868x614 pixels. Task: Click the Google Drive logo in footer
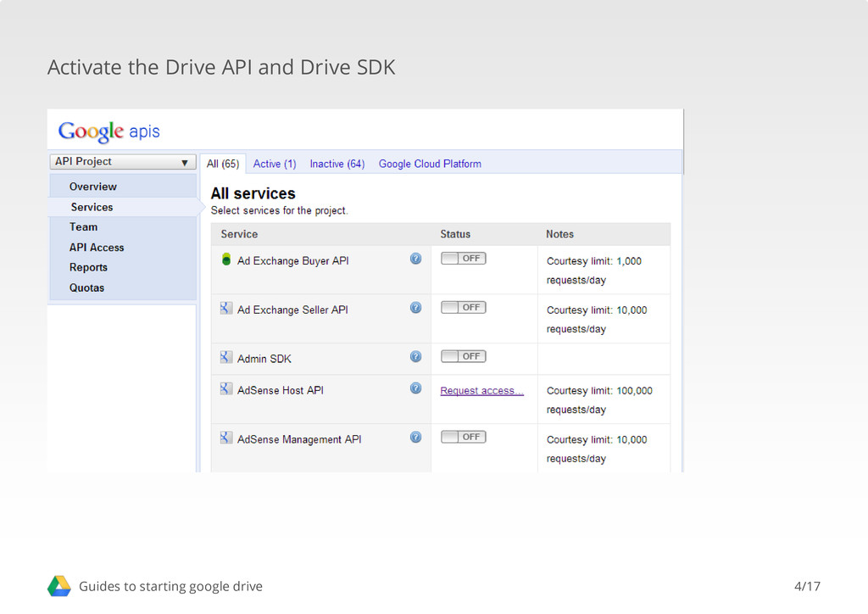point(58,586)
